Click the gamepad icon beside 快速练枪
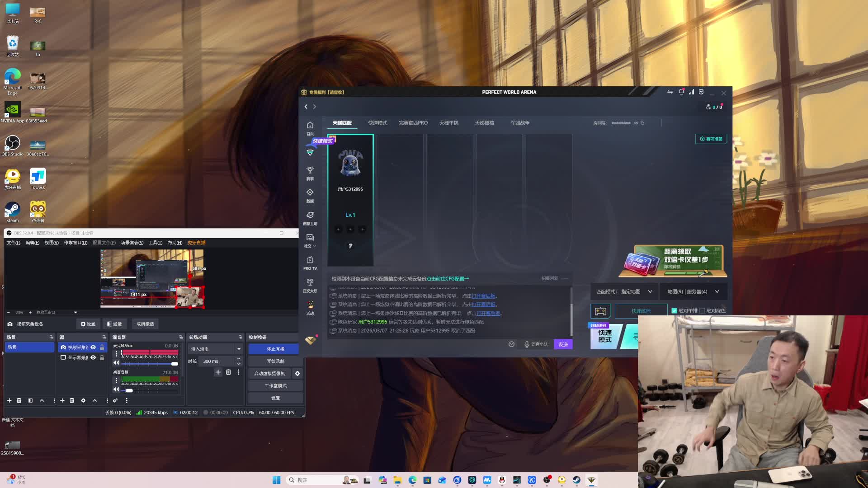 pyautogui.click(x=600, y=311)
